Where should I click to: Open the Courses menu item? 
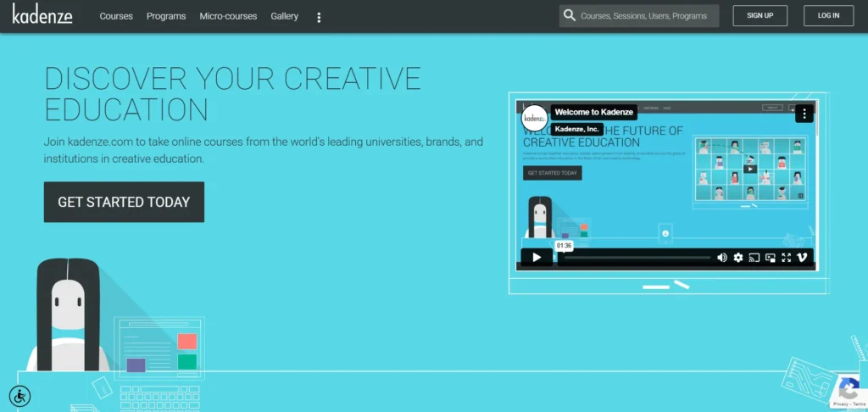point(116,16)
